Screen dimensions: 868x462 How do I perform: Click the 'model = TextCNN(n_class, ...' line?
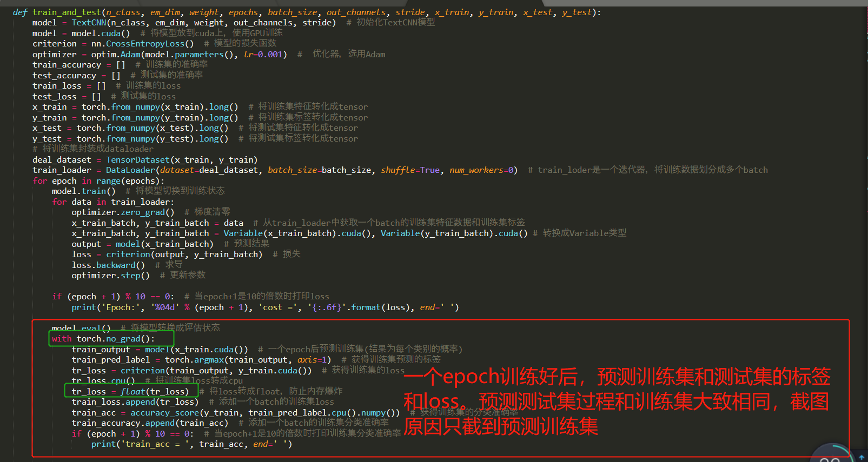point(234,23)
